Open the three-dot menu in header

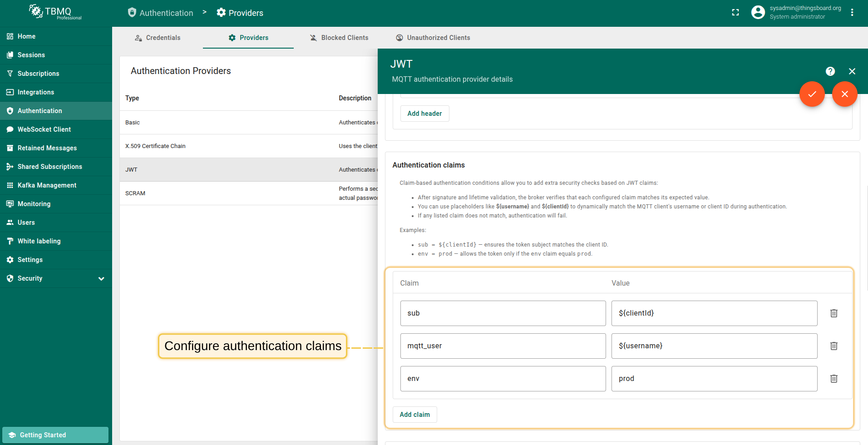[852, 13]
